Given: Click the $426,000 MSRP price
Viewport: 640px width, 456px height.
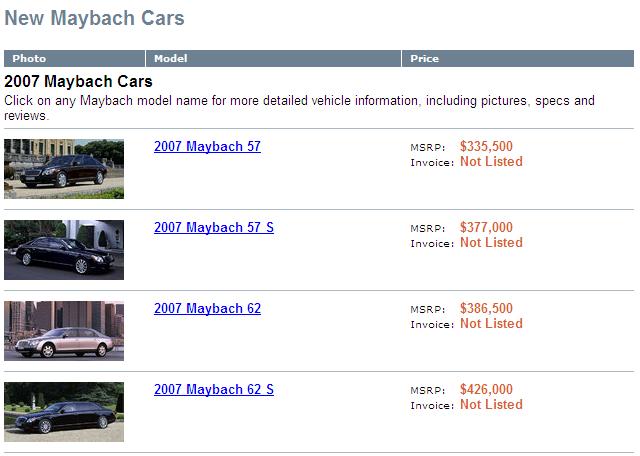Looking at the screenshot, I should [486, 389].
